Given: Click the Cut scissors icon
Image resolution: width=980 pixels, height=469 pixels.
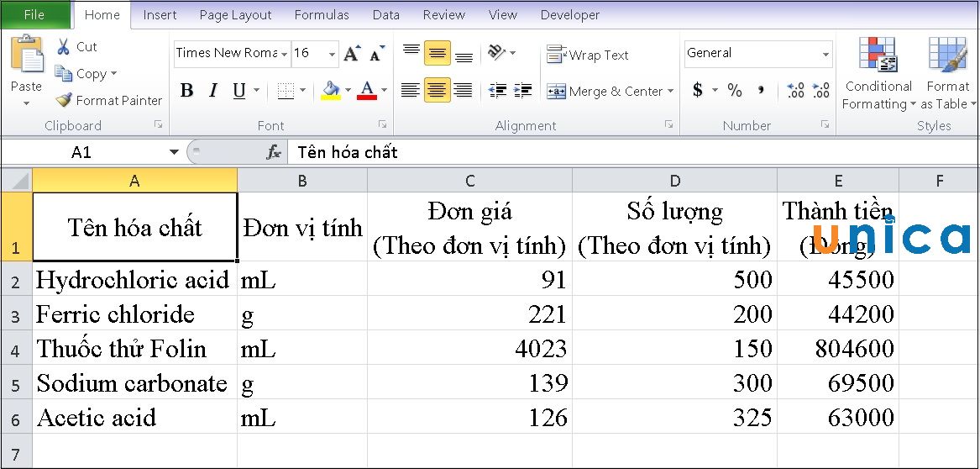Looking at the screenshot, I should 64,47.
